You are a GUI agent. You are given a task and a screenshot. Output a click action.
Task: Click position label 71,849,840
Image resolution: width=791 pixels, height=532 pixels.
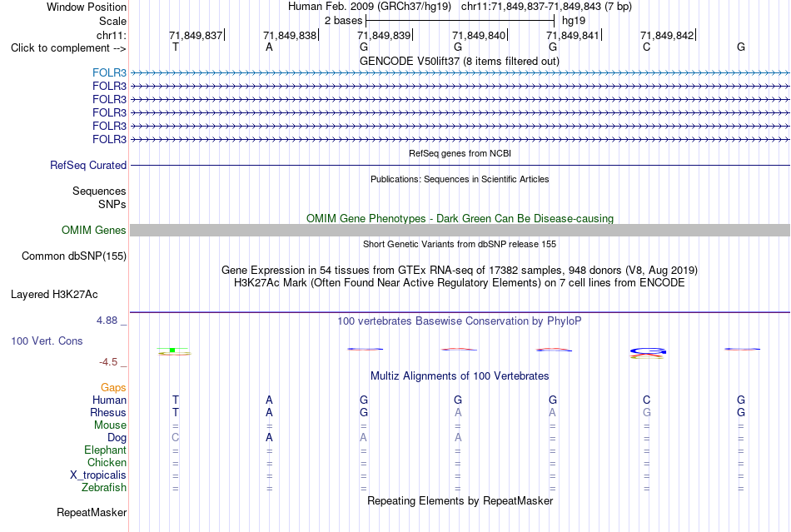tap(480, 35)
